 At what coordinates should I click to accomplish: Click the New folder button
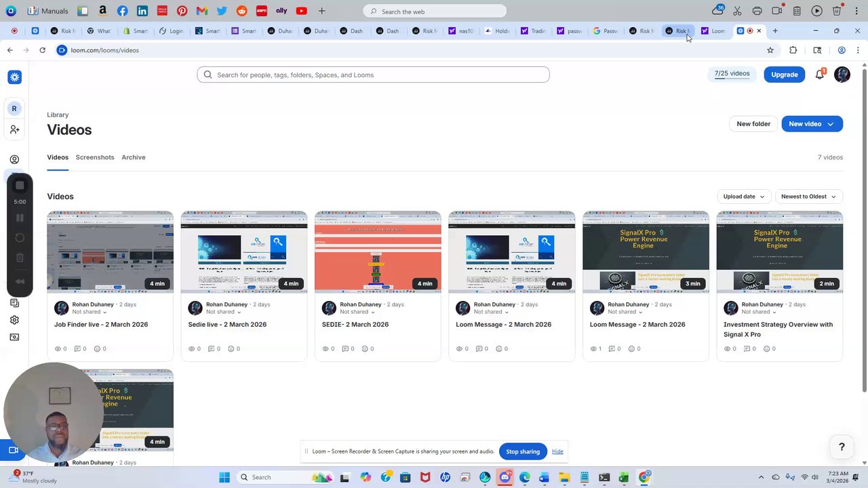click(753, 124)
